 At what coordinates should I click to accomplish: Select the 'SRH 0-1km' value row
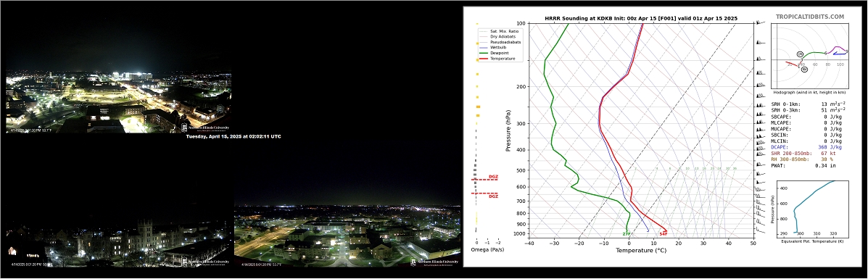tap(809, 104)
